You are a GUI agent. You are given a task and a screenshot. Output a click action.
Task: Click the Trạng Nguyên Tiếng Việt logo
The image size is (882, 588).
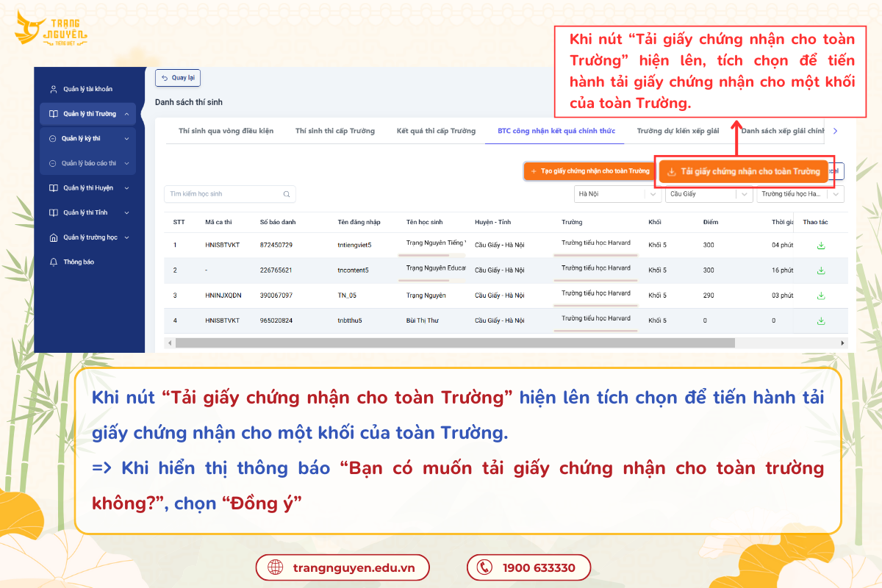coord(51,29)
